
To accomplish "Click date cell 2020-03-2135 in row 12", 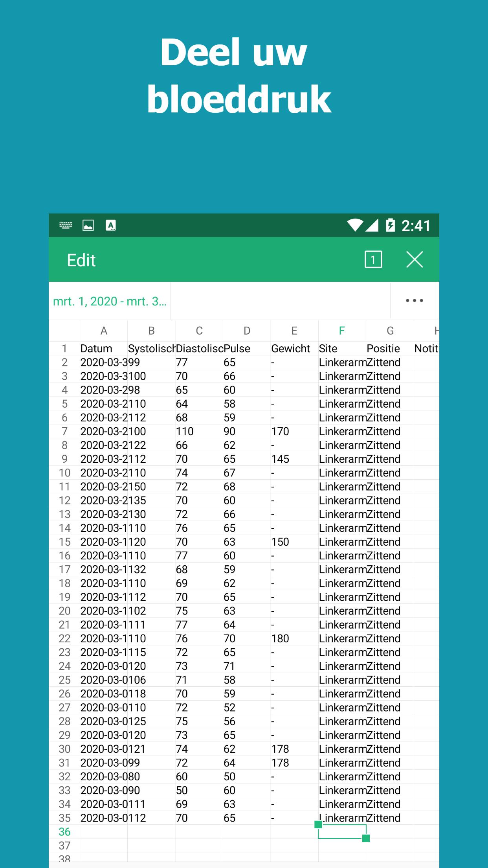I will (104, 500).
